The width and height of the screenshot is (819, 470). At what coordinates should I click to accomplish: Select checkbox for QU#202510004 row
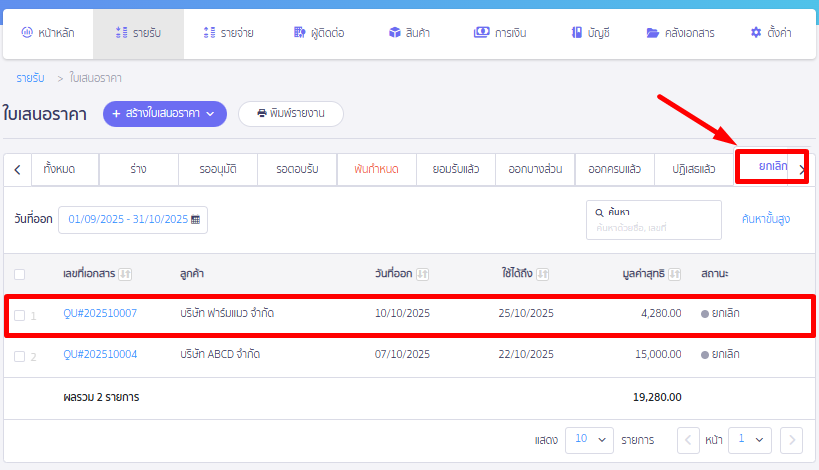[20, 355]
